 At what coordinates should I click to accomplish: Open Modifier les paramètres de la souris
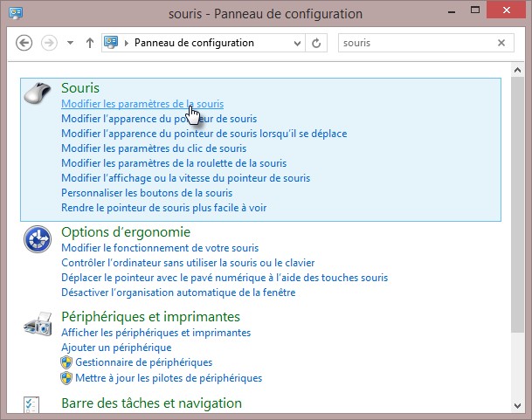pyautogui.click(x=142, y=104)
